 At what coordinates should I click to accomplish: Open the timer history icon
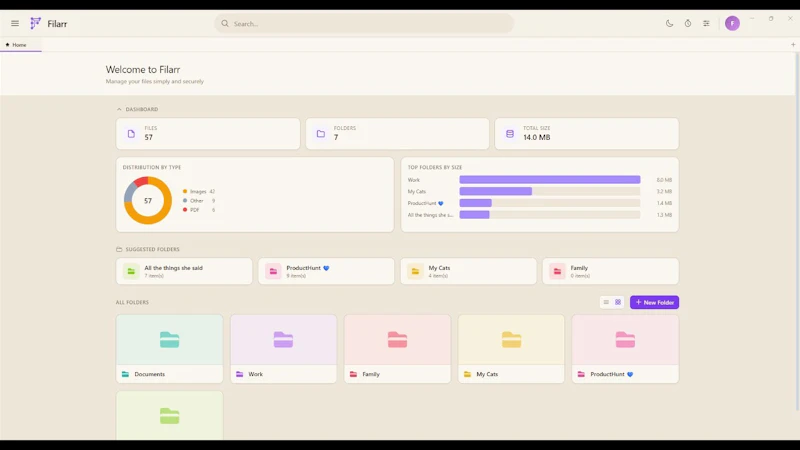click(688, 23)
